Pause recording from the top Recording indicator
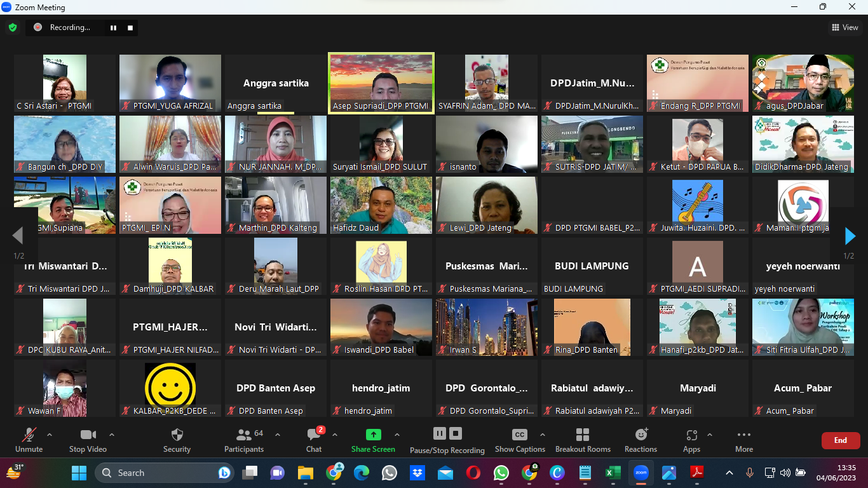Screen dimensions: 868x488 pyautogui.click(x=114, y=27)
